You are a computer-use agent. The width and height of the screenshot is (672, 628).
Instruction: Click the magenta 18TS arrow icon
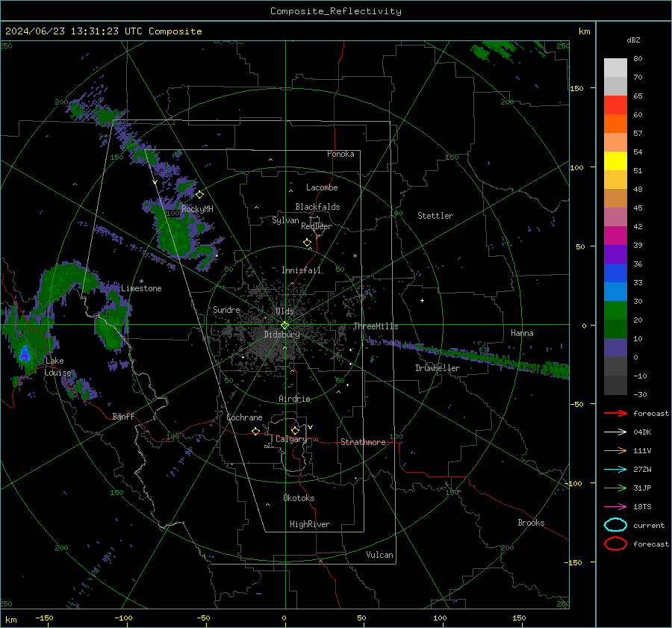615,507
